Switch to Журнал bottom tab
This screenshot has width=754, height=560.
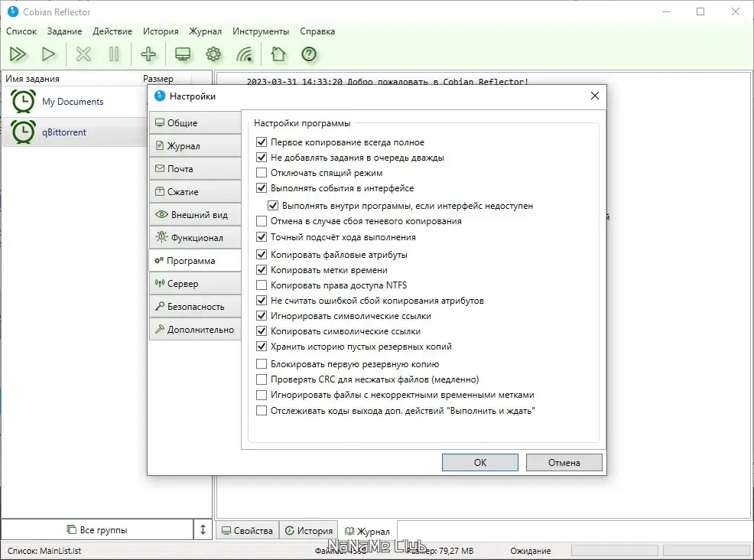(367, 531)
